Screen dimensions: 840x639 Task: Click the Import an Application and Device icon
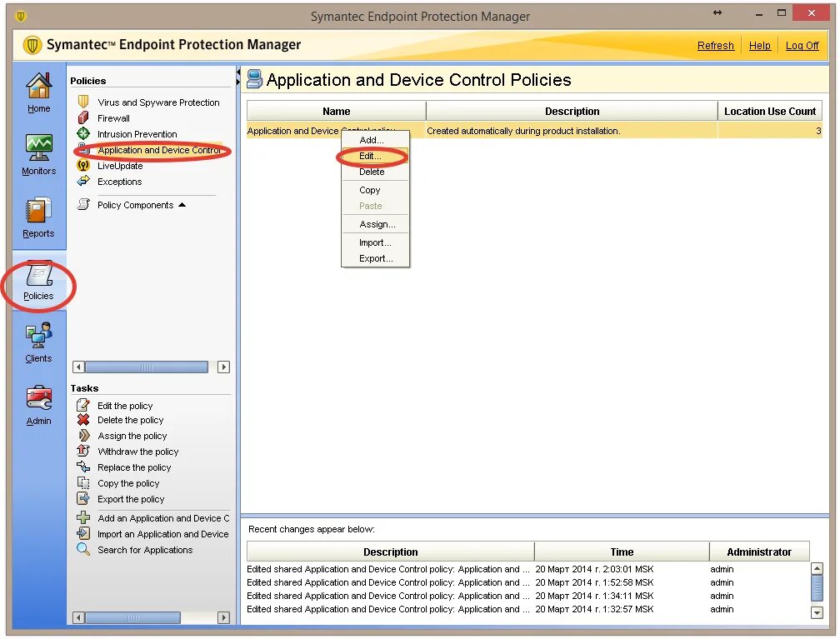click(x=83, y=533)
